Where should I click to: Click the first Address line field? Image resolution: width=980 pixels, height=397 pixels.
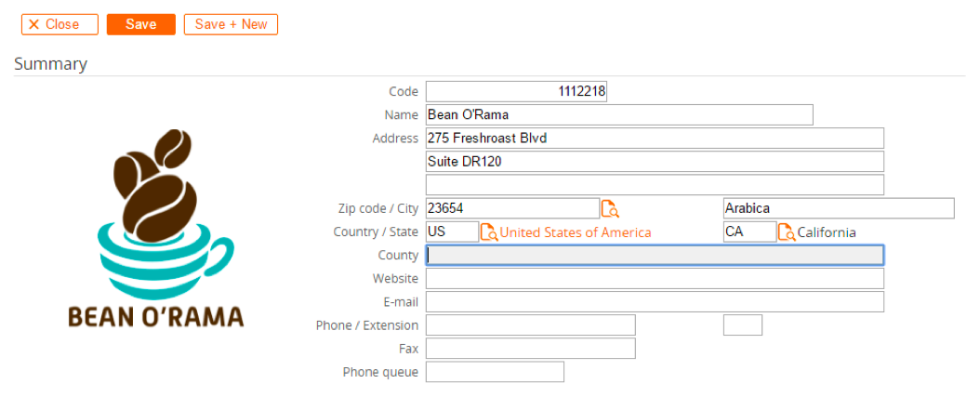[x=655, y=139]
